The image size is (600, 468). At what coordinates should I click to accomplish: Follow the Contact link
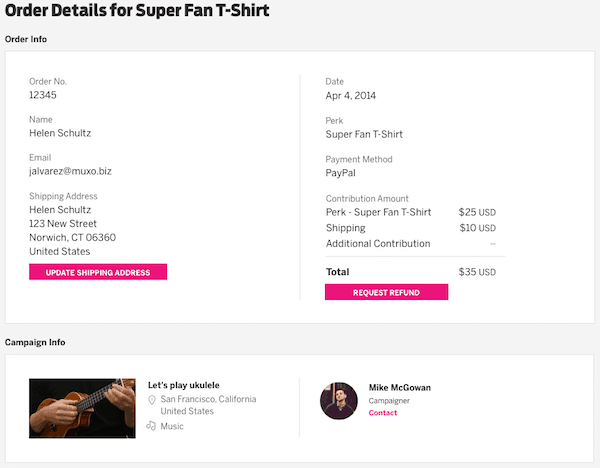tap(382, 413)
